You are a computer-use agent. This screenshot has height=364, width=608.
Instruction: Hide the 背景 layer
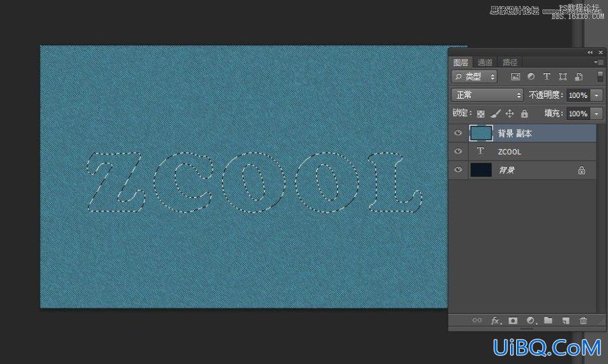click(x=458, y=170)
